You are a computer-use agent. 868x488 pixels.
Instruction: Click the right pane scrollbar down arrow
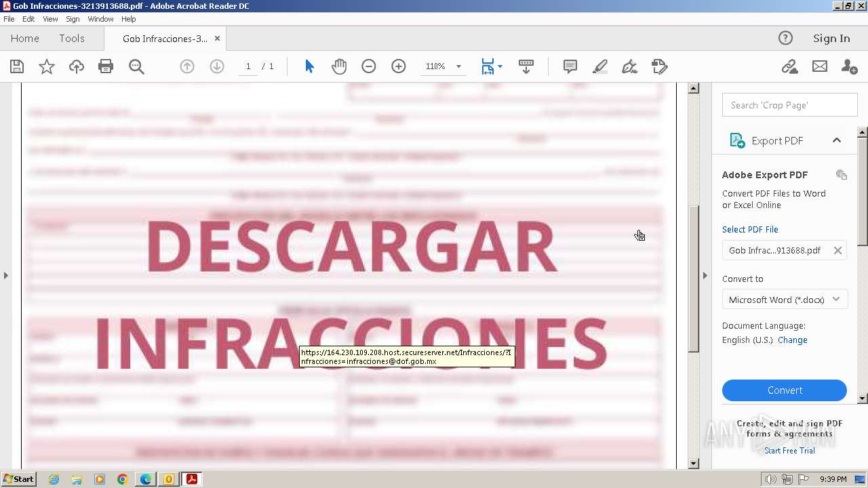862,399
